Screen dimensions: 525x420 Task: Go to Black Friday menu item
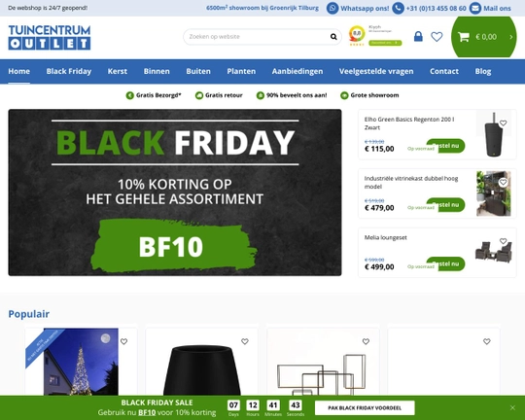69,71
